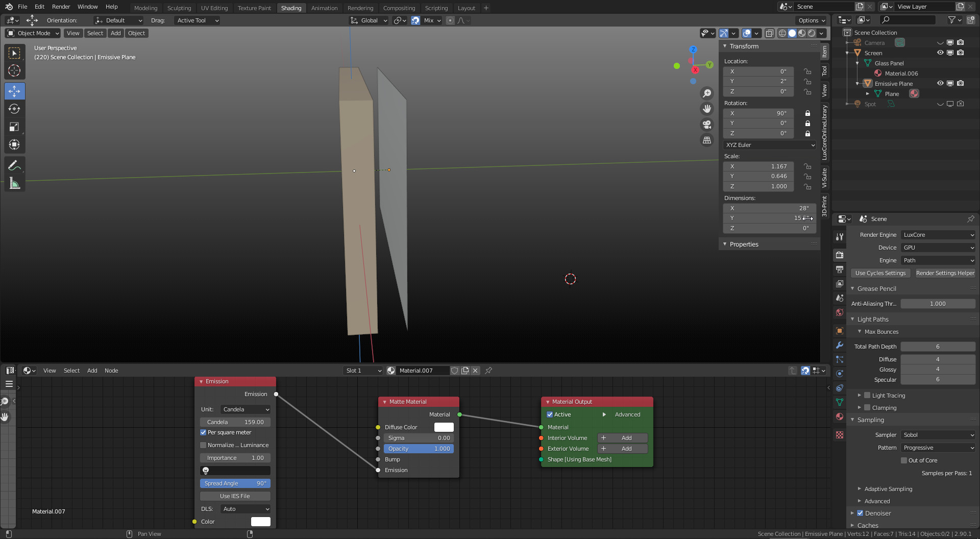Open the Diffuse Color swatch
980x539 pixels.
[444, 427]
